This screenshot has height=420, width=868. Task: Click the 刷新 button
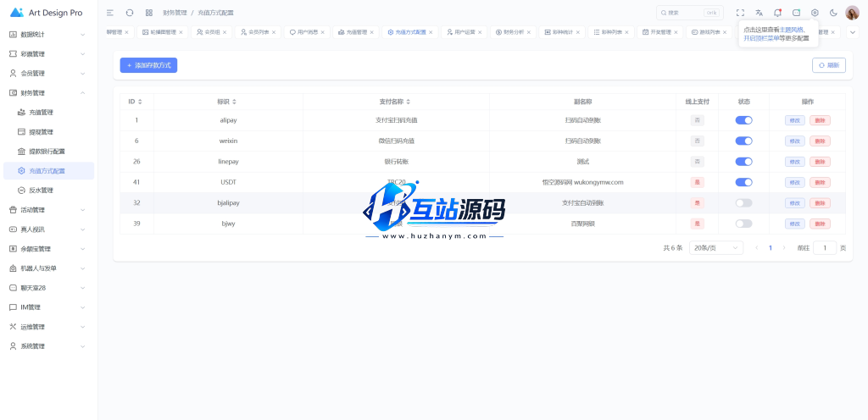pyautogui.click(x=829, y=65)
